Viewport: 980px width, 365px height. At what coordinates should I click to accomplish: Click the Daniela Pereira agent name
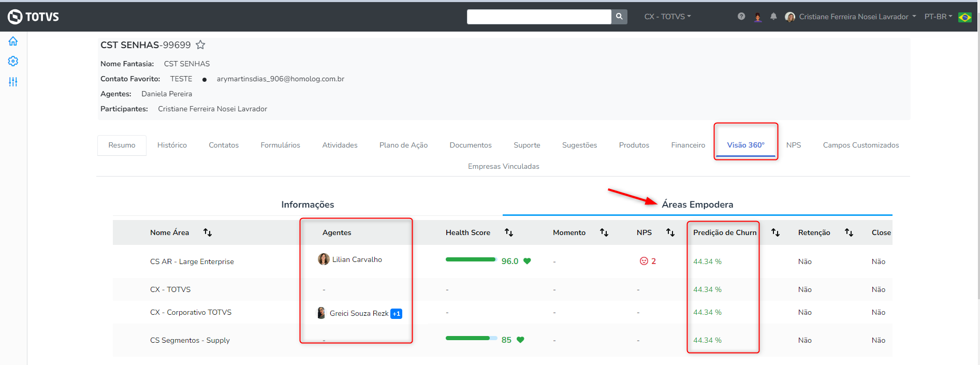pos(167,94)
